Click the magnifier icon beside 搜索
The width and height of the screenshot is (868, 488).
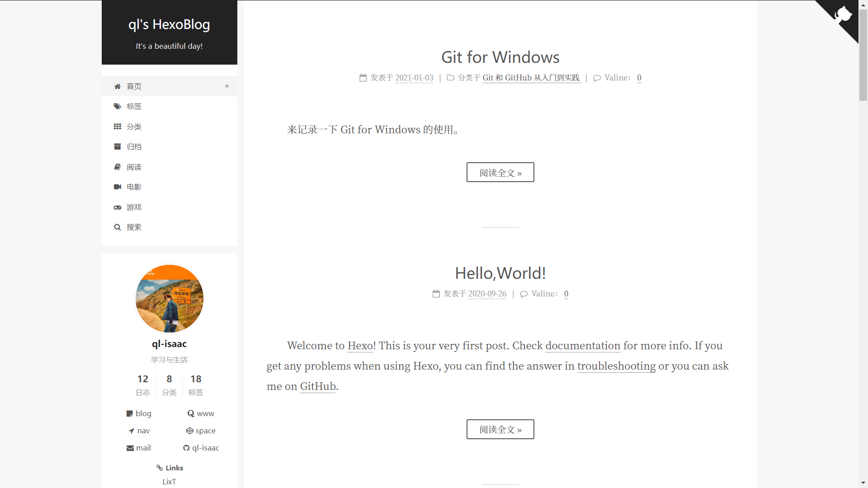tap(118, 227)
